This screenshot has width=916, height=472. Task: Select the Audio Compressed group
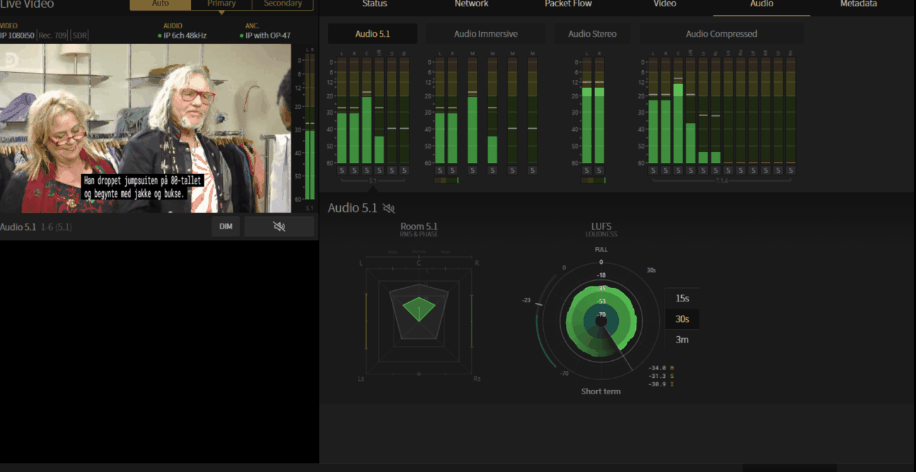(x=721, y=34)
